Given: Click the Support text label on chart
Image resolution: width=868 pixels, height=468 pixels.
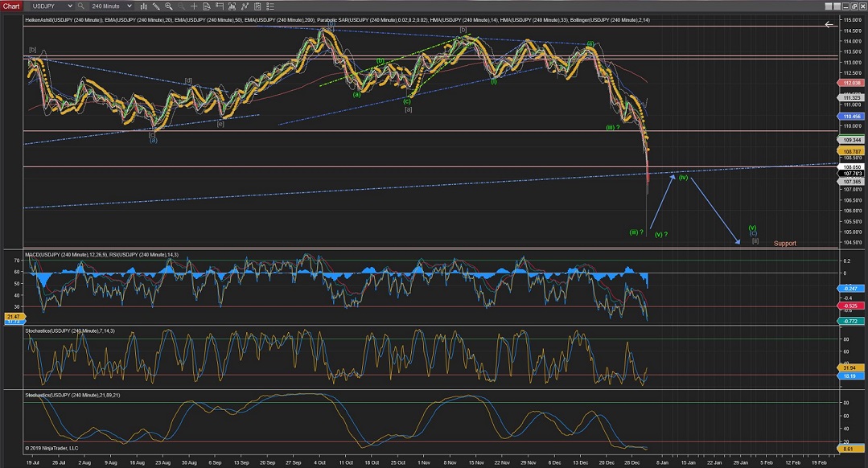Looking at the screenshot, I should coord(784,244).
